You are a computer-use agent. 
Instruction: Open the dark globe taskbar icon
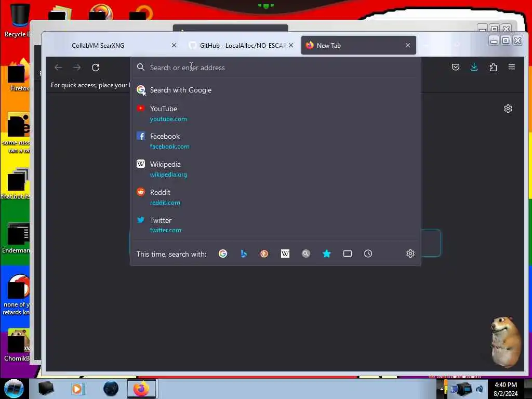[111, 389]
